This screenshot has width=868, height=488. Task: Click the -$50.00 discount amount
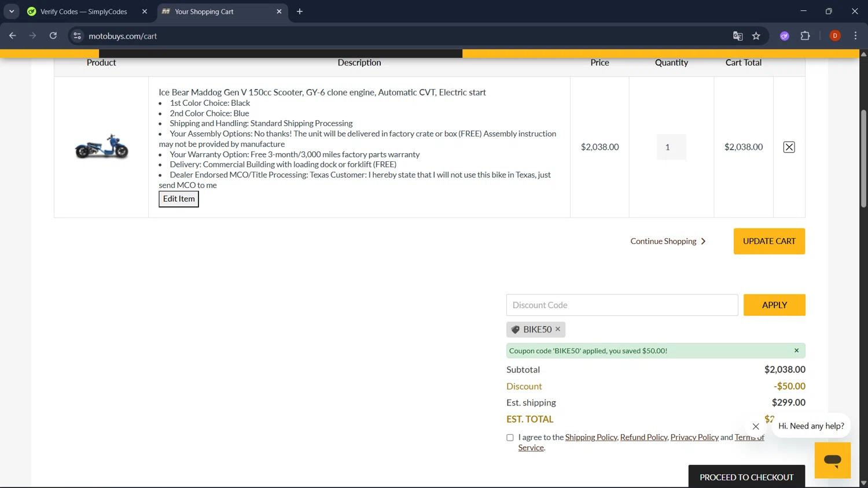[789, 386]
